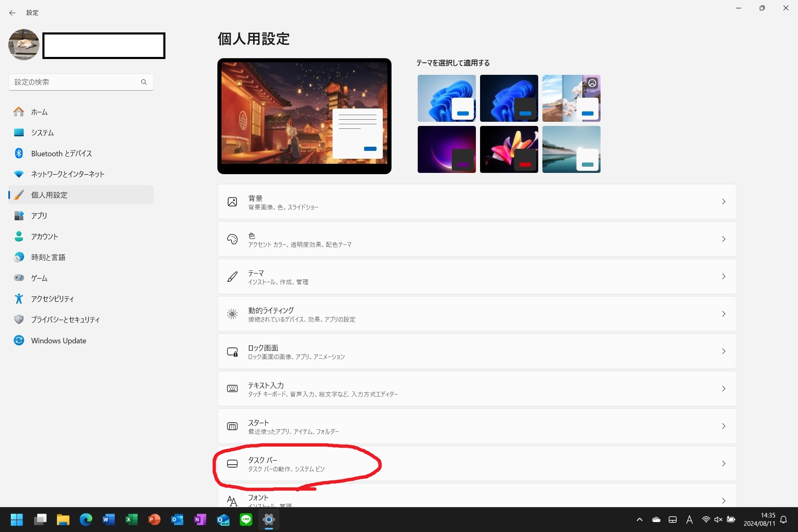Show hidden system tray icons chevron
The image size is (798, 532).
tap(640, 520)
